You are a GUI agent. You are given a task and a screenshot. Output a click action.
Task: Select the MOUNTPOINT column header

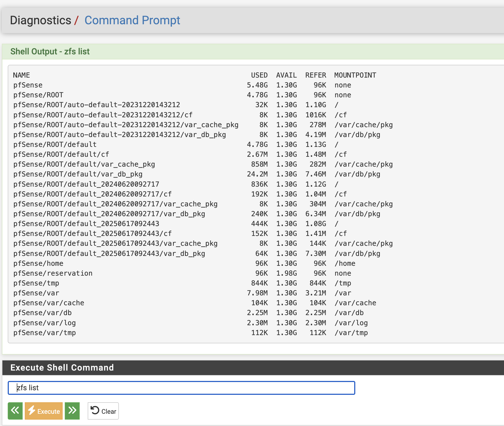click(355, 75)
